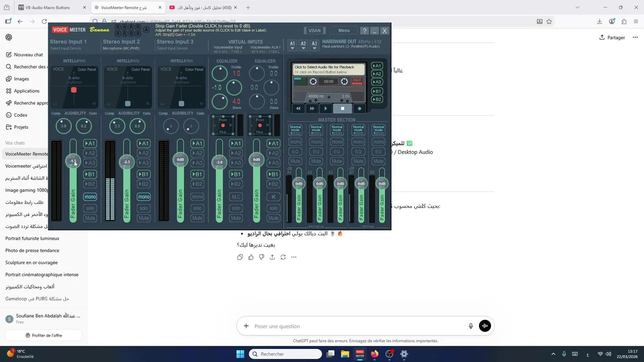Toggle K karaoke on Voicemeeter AUX strip
Screen dimensions: 644x362
pyautogui.click(x=273, y=197)
